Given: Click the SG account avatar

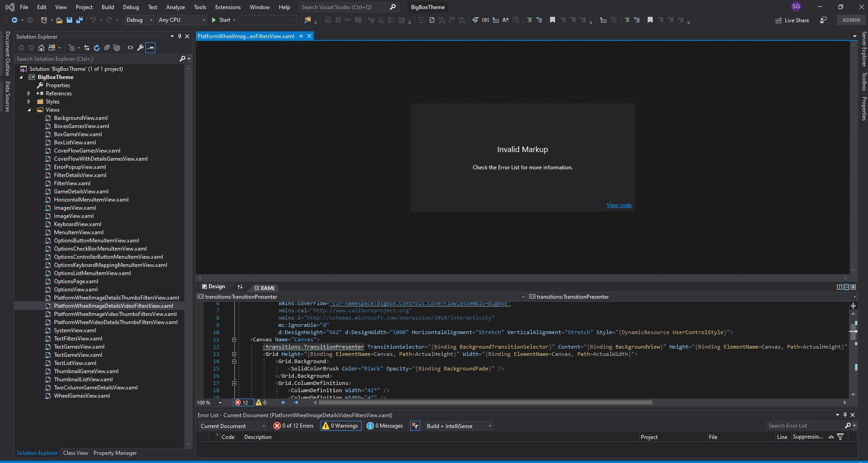Looking at the screenshot, I should (x=796, y=6).
